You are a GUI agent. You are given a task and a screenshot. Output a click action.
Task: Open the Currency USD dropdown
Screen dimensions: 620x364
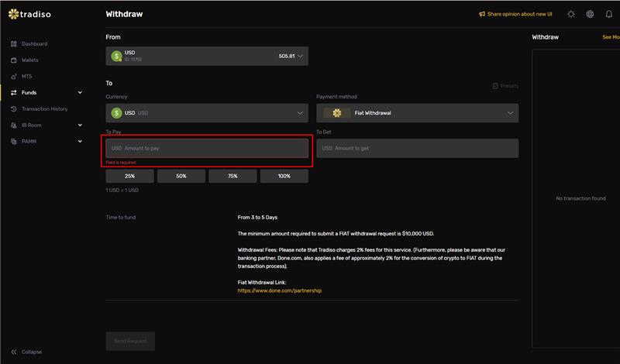point(207,113)
